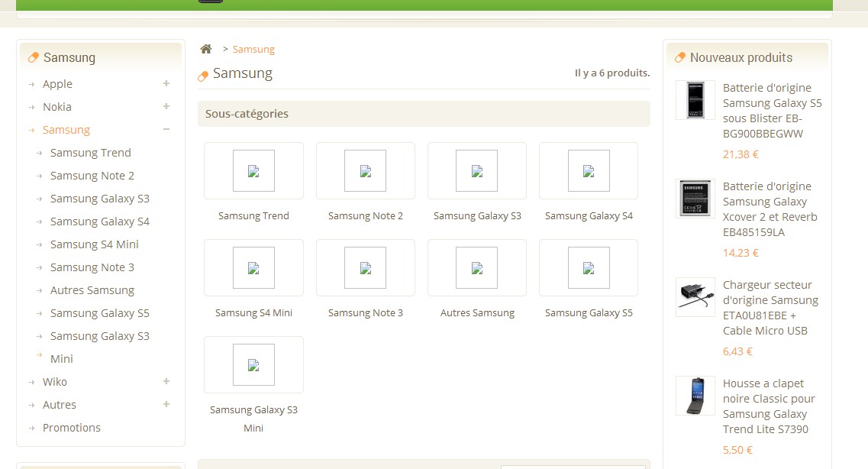View Galaxy S5 battery product thumbnail
The height and width of the screenshot is (469, 868).
point(695,99)
